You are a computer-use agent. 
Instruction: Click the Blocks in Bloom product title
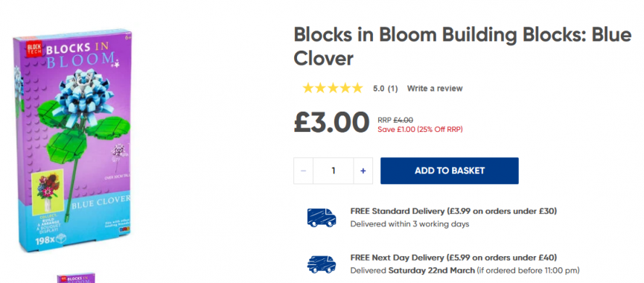tap(462, 47)
